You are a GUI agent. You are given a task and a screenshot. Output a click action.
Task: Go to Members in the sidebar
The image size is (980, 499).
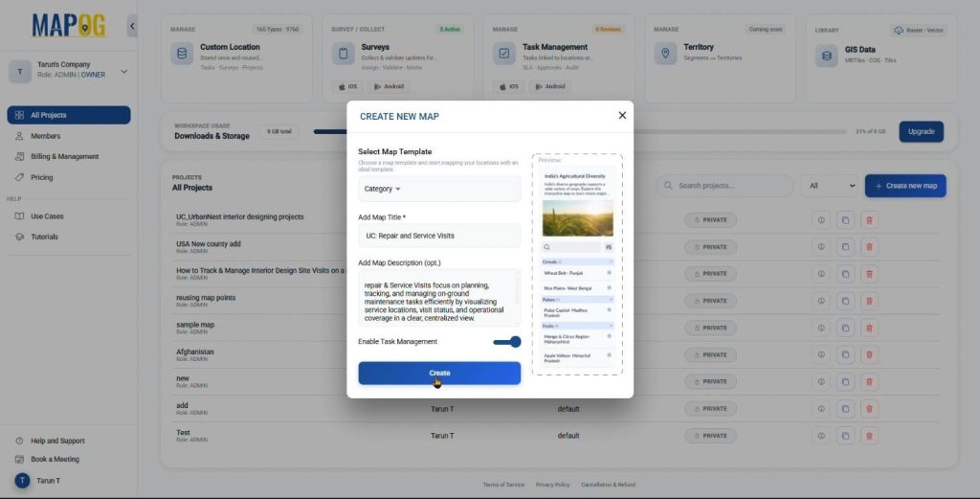point(45,136)
